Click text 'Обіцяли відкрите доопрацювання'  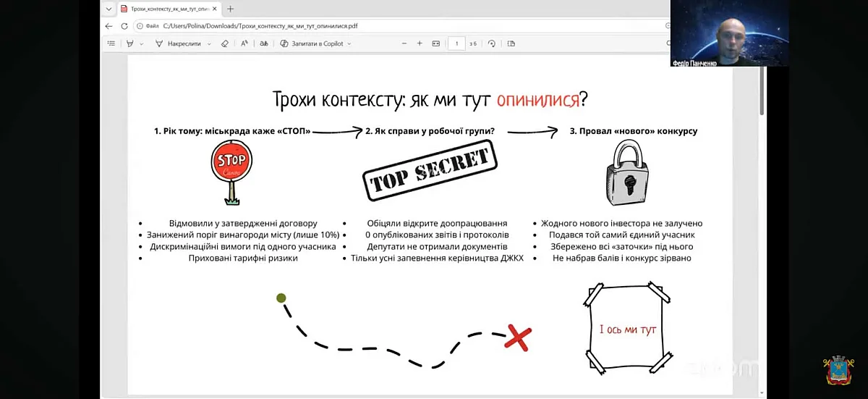[437, 224]
